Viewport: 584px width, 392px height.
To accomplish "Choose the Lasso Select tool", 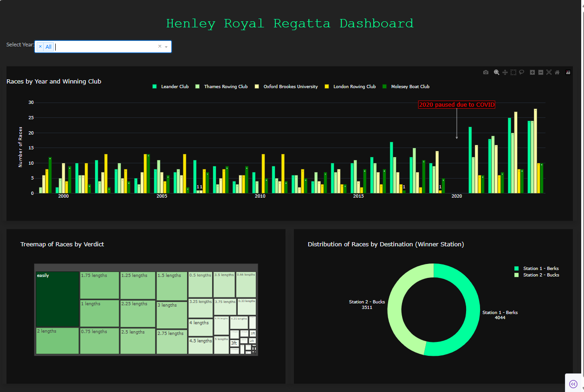I will click(522, 72).
